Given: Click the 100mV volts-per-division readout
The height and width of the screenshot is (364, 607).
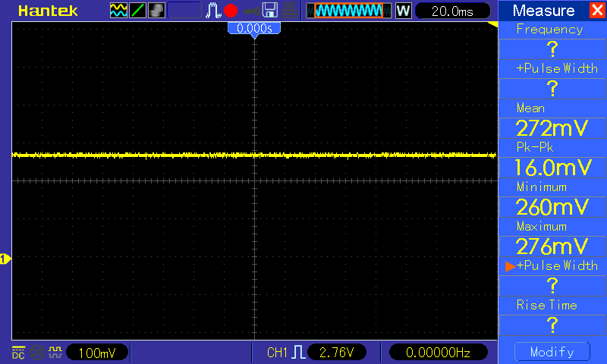Looking at the screenshot, I should point(97,353).
